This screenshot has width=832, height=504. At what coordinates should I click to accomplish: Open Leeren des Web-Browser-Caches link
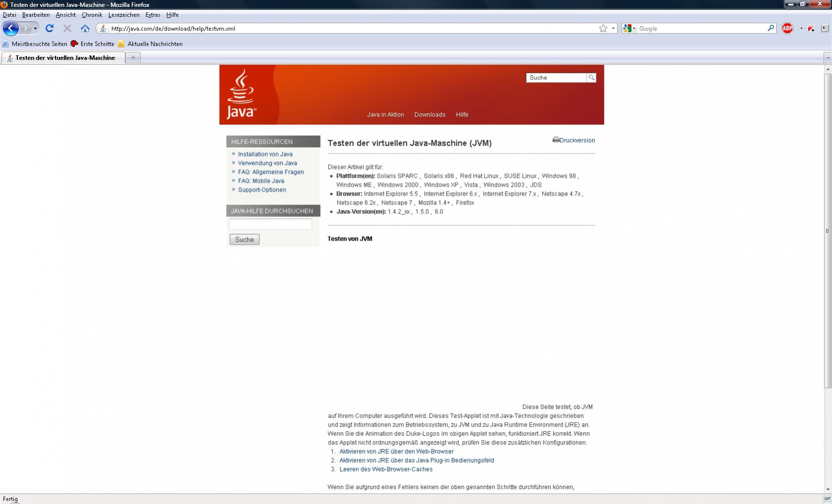click(x=386, y=469)
